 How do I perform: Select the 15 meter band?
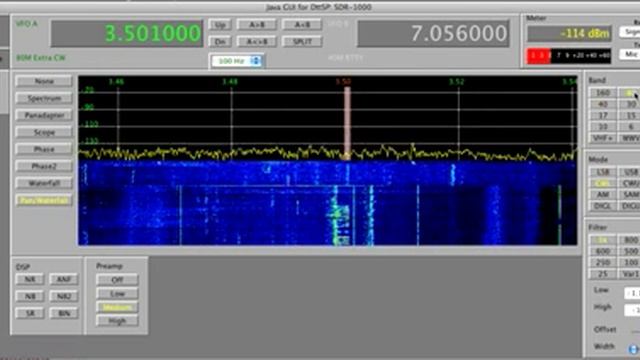point(630,116)
